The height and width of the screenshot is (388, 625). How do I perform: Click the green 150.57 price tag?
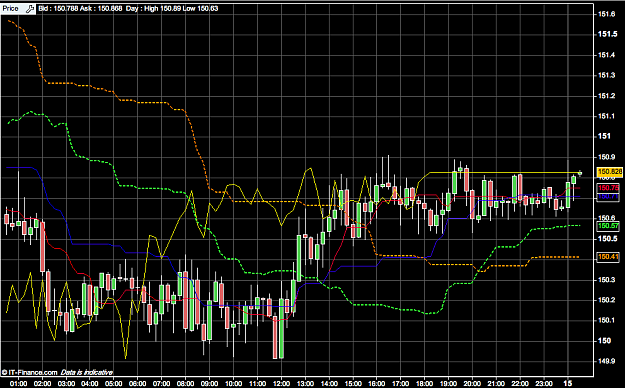(x=608, y=226)
